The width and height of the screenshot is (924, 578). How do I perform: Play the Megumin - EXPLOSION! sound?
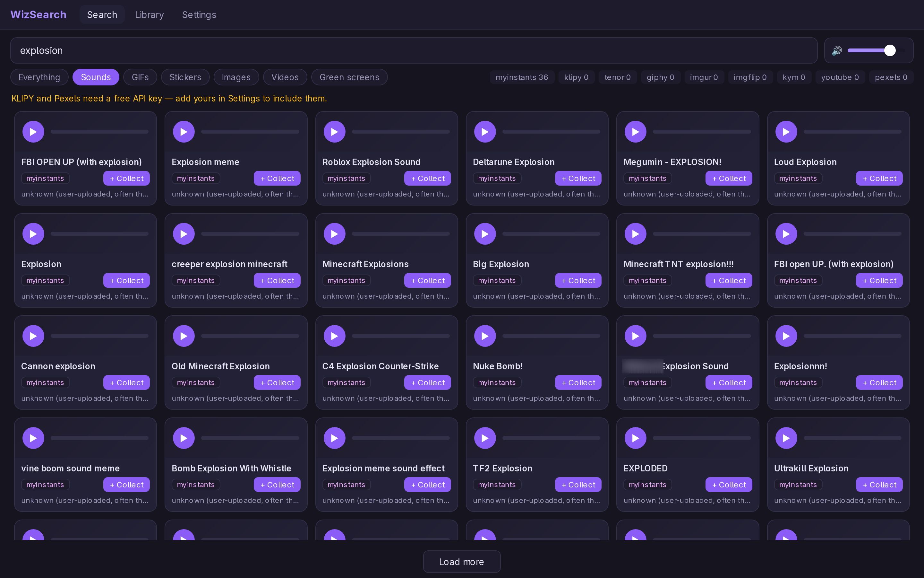click(635, 132)
